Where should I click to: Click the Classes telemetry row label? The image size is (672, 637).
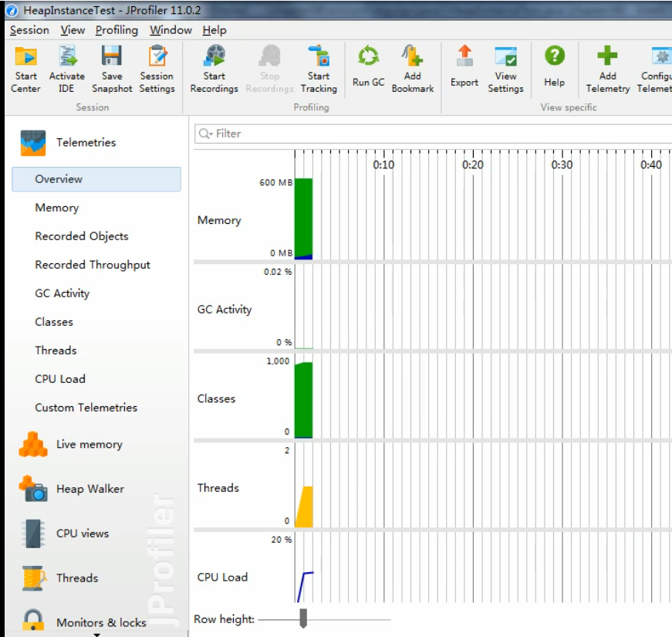click(x=216, y=399)
